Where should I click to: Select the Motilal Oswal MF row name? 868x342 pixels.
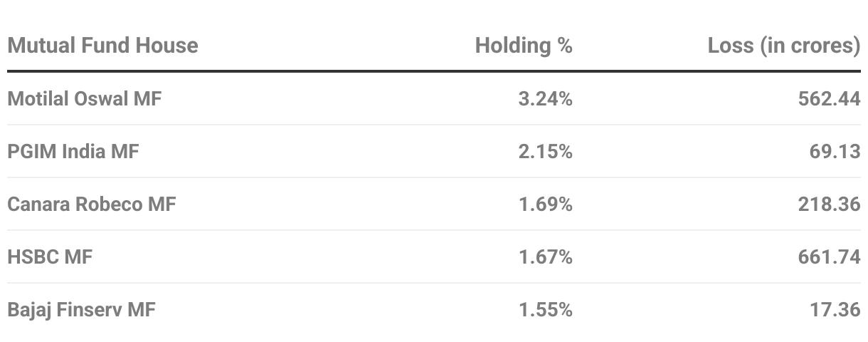pyautogui.click(x=85, y=98)
